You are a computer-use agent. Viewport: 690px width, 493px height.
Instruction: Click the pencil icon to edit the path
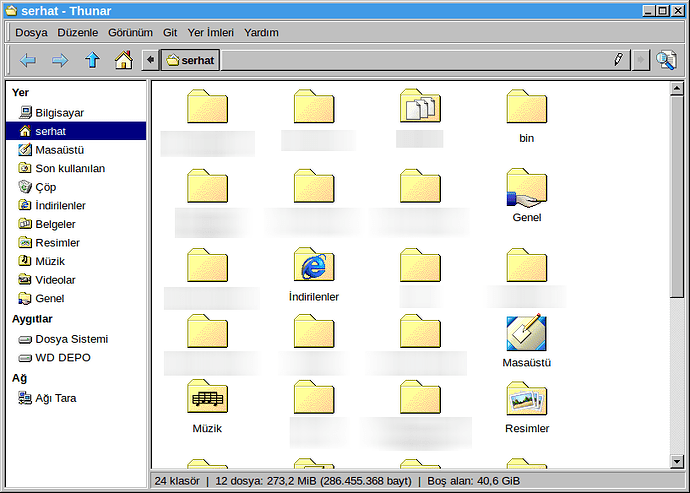coord(619,60)
